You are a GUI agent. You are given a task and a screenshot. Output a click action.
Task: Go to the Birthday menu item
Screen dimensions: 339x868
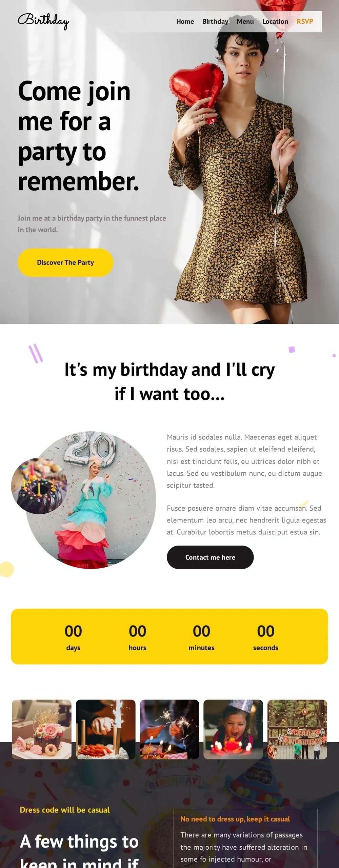click(x=215, y=21)
